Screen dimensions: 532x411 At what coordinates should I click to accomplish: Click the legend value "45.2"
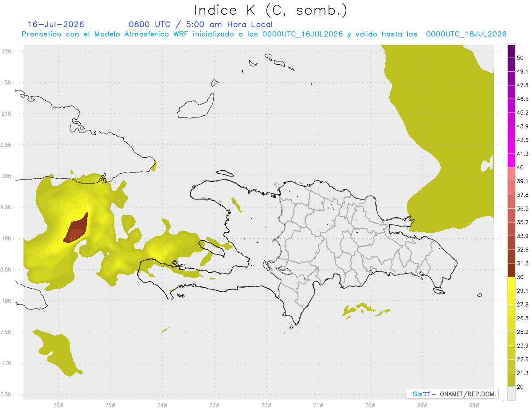click(523, 113)
